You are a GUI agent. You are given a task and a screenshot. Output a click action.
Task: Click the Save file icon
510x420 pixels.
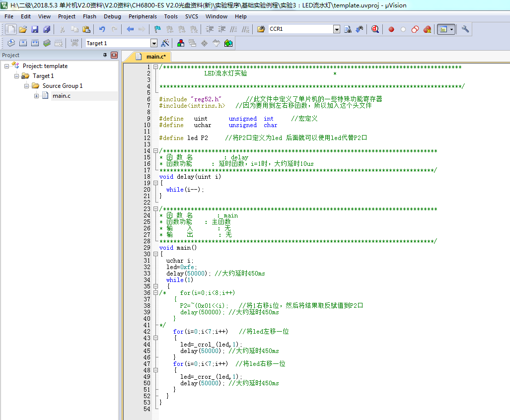tap(35, 29)
